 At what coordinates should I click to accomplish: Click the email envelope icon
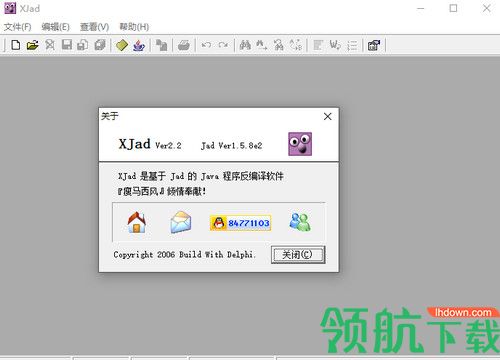coord(181,222)
